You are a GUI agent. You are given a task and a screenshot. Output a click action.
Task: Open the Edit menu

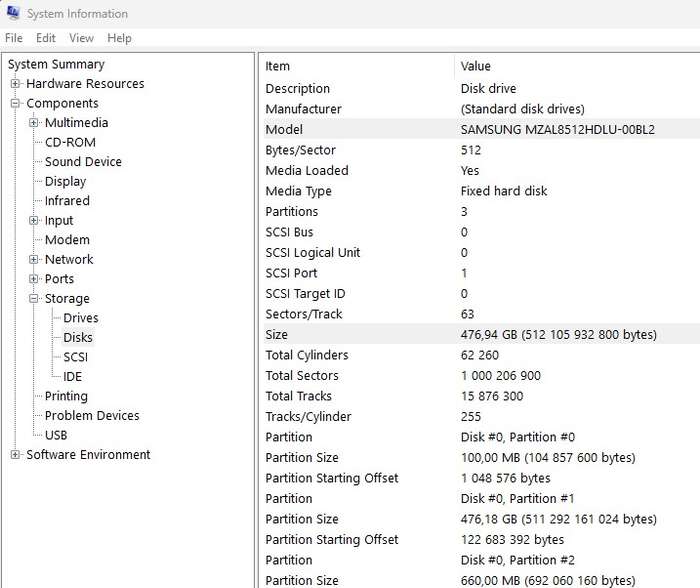click(x=46, y=38)
